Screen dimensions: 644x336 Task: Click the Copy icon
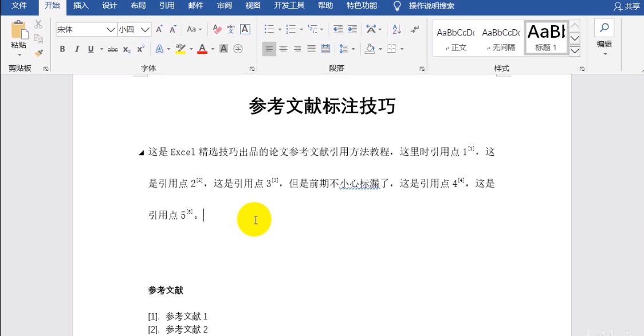pyautogui.click(x=38, y=38)
